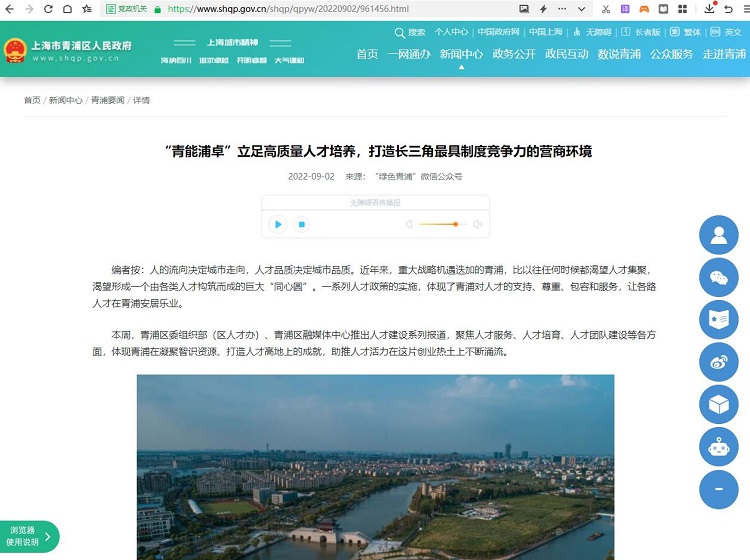Viewport: 750px width, 560px height.
Task: Mute audio with the low-volume speaker icon
Action: [x=409, y=225]
